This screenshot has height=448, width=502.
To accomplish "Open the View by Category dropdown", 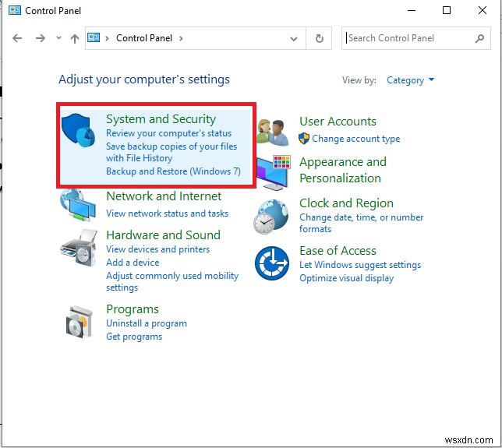I will tap(410, 80).
